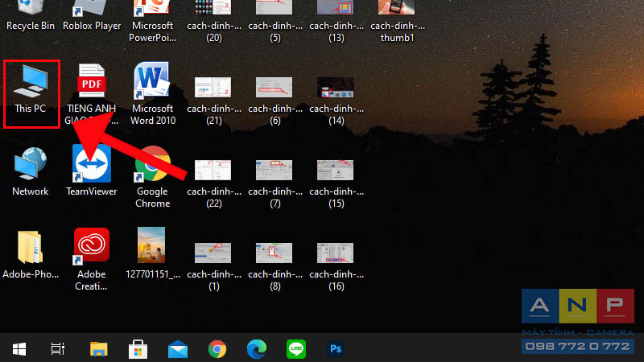The image size is (644, 362).
Task: Launch the Google Chrome desktop shortcut
Action: [x=152, y=177]
